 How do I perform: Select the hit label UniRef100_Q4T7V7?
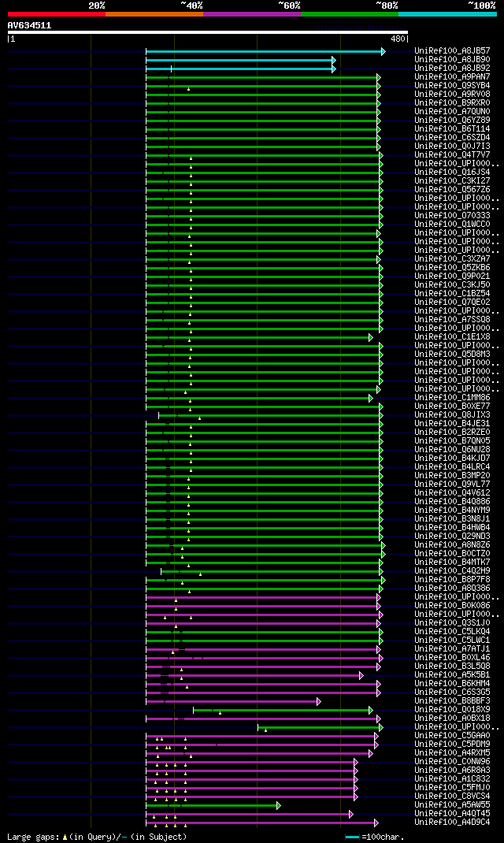pyautogui.click(x=452, y=155)
